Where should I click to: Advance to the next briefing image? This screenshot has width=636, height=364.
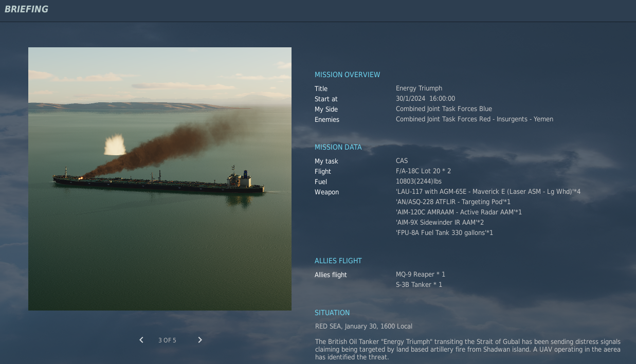pos(200,340)
